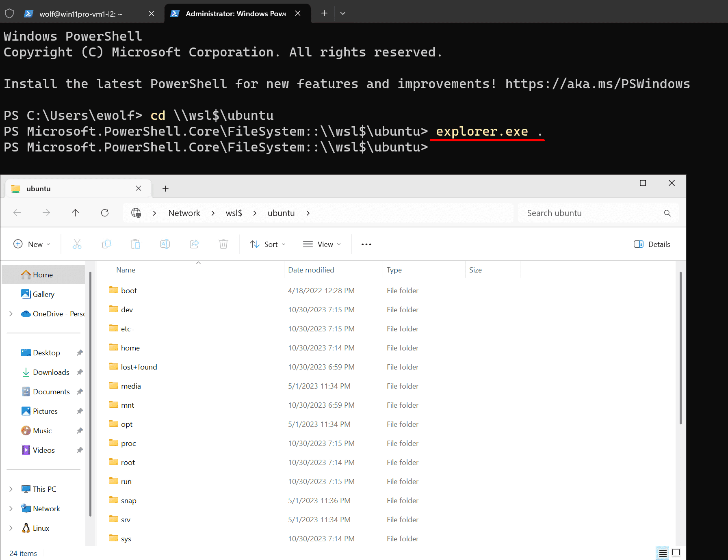
Task: Refresh the ubuntu folder view
Action: point(104,213)
